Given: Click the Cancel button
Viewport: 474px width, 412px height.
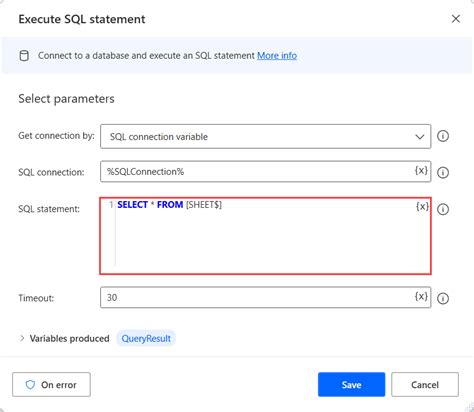Looking at the screenshot, I should (x=425, y=385).
